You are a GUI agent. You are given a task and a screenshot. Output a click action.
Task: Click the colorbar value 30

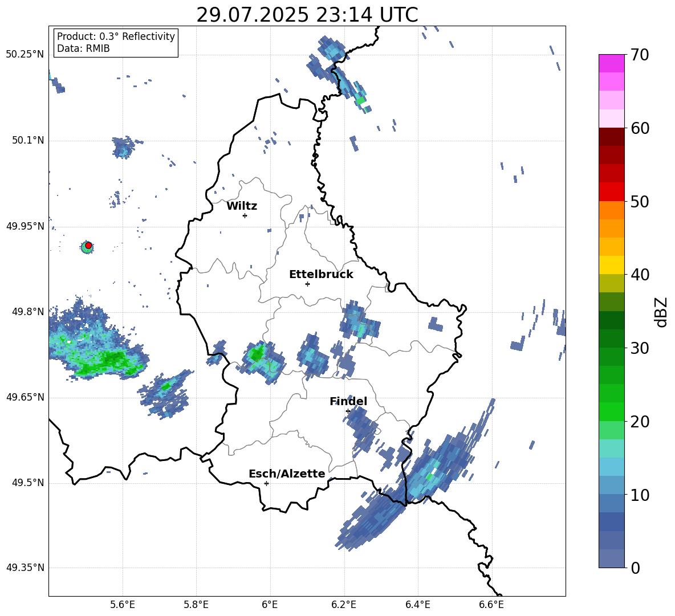click(x=640, y=348)
